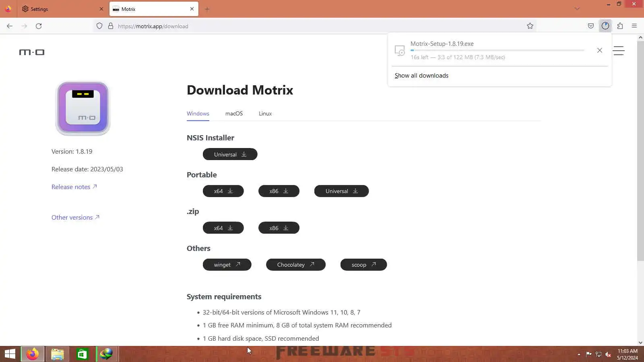The height and width of the screenshot is (362, 644).
Task: Open the Motrix site hamburger menu
Action: click(619, 51)
